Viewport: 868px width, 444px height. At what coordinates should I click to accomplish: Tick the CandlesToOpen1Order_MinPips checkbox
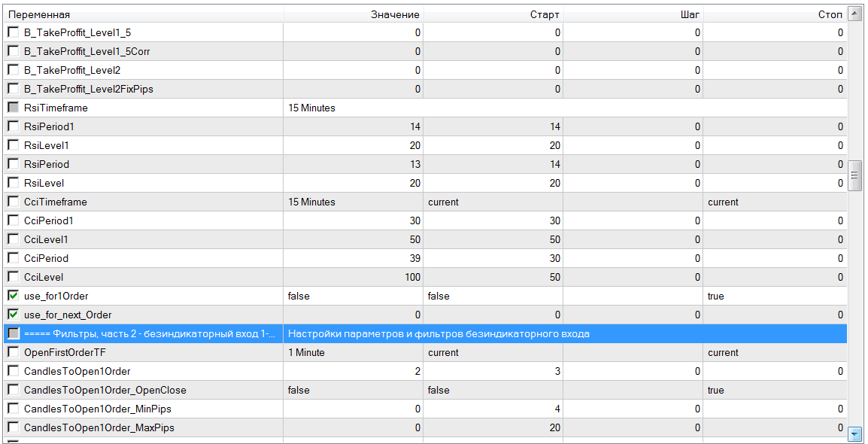(x=12, y=409)
